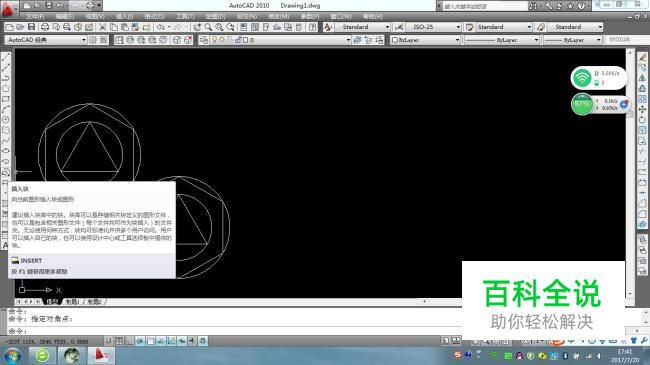Select the Zoom Realtime magnifier
The image size is (650, 365).
coord(208,27)
